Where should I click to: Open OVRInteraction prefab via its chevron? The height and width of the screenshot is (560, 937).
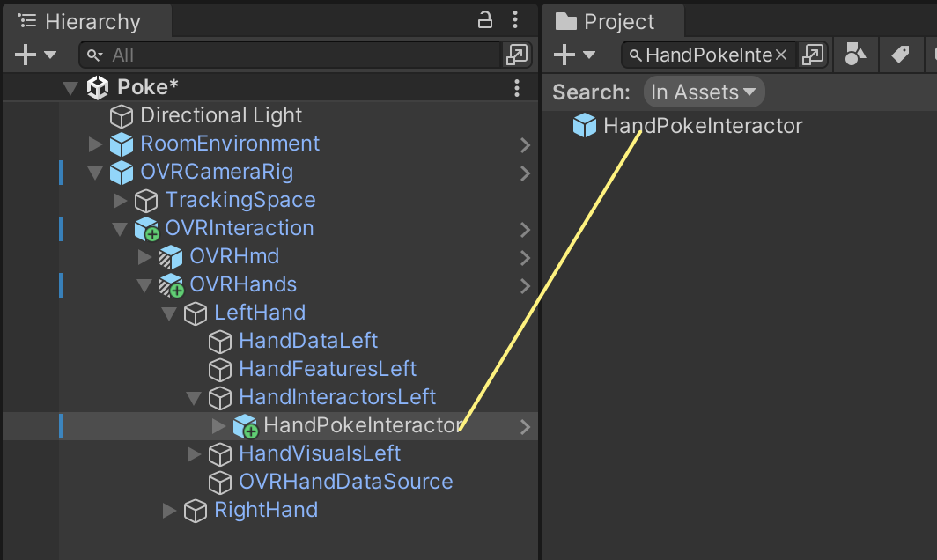tap(525, 230)
